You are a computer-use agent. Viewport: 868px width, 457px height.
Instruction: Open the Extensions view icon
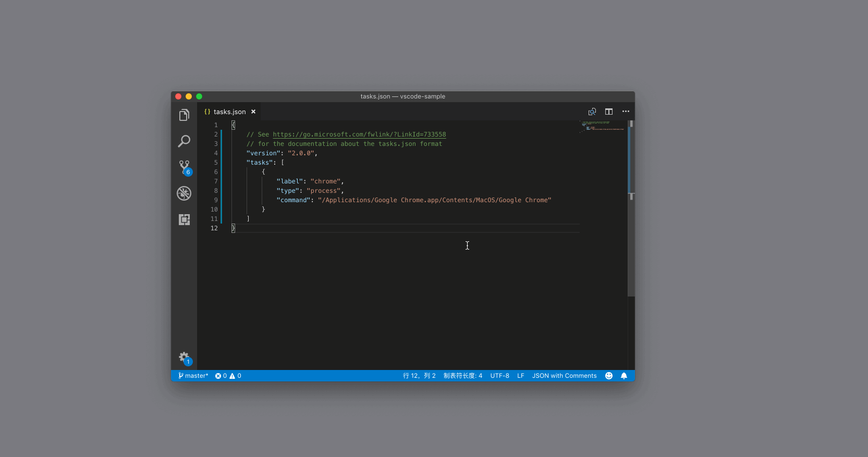(x=184, y=219)
